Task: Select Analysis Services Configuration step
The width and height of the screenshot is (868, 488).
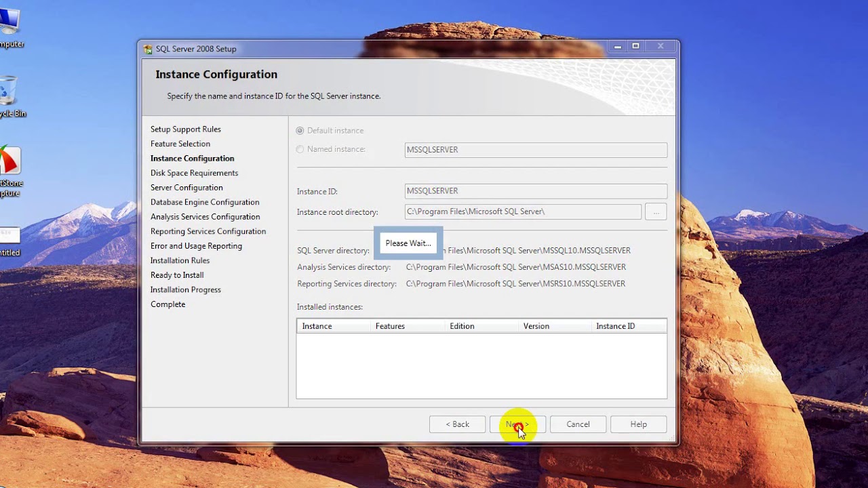Action: (205, 217)
